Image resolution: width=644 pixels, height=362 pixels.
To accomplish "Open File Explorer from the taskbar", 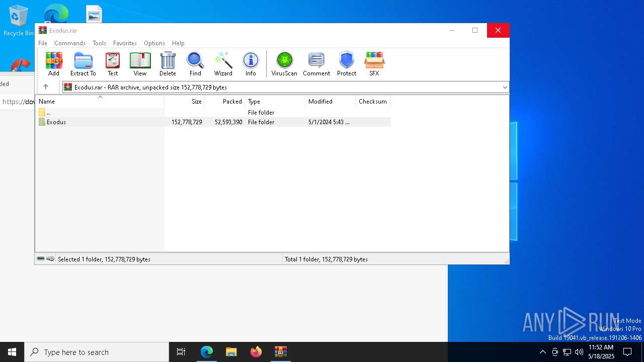I will (x=231, y=352).
